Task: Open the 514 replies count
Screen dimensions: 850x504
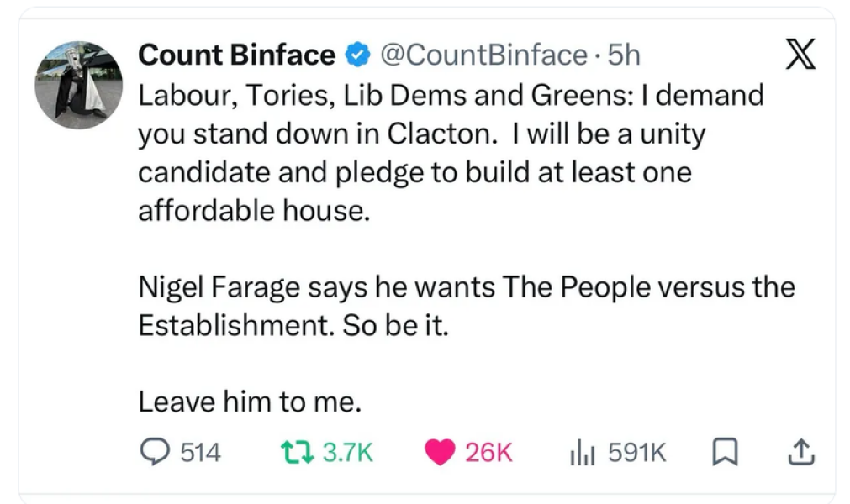Action: click(201, 452)
